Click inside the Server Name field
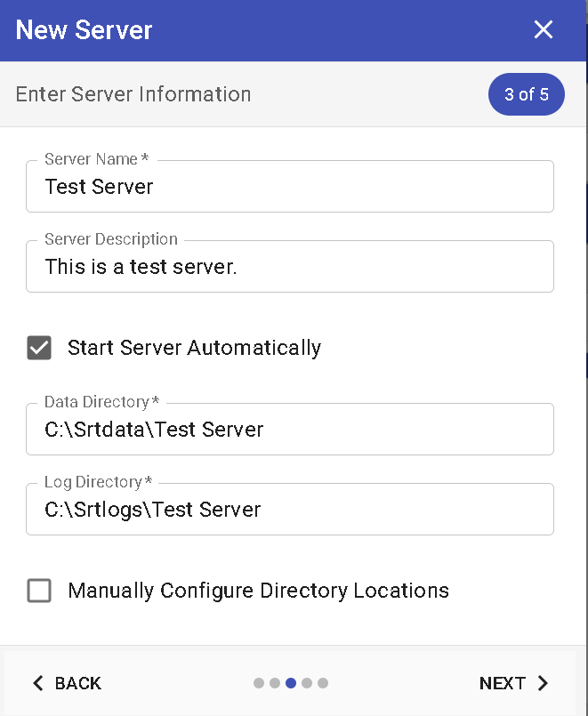This screenshot has height=716, width=588. tap(289, 186)
